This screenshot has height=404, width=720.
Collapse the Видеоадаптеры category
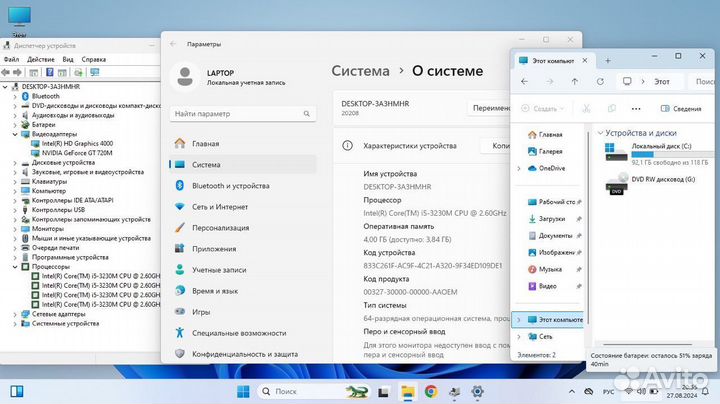[15, 135]
